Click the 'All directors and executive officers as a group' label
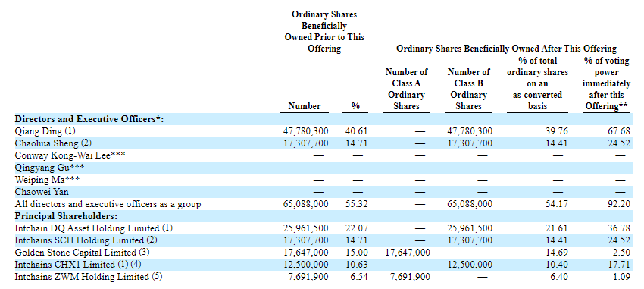644x289 pixels. coord(108,204)
